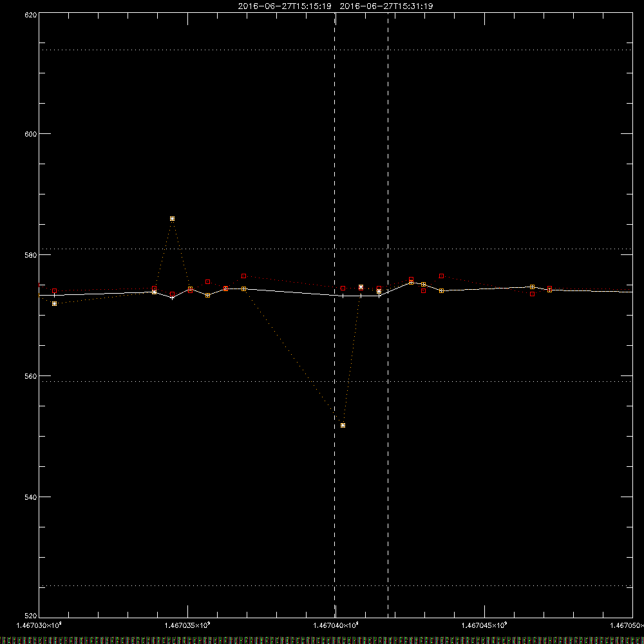Screen dimensions: 644x644
Task: Click the start timestamp 2016-06-27T15:15:19 in title
Action: click(x=285, y=6)
